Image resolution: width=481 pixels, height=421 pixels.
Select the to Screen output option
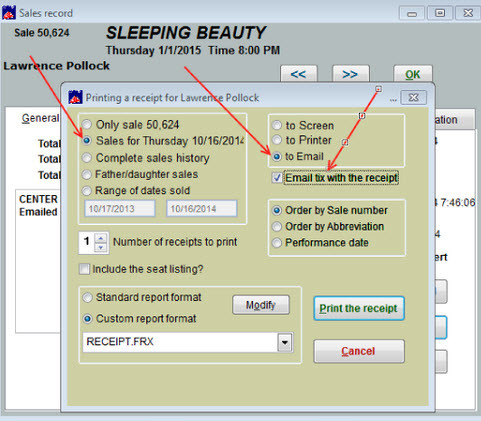[277, 125]
